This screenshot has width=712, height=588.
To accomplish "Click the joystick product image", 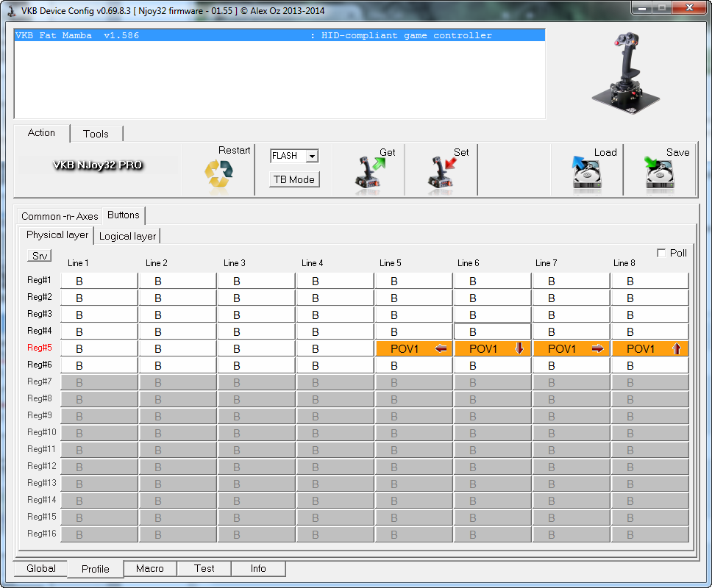I will point(626,73).
